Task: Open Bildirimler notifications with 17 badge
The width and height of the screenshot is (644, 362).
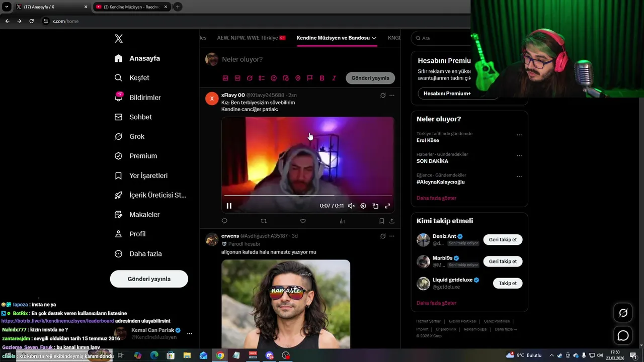Action: 137,98
